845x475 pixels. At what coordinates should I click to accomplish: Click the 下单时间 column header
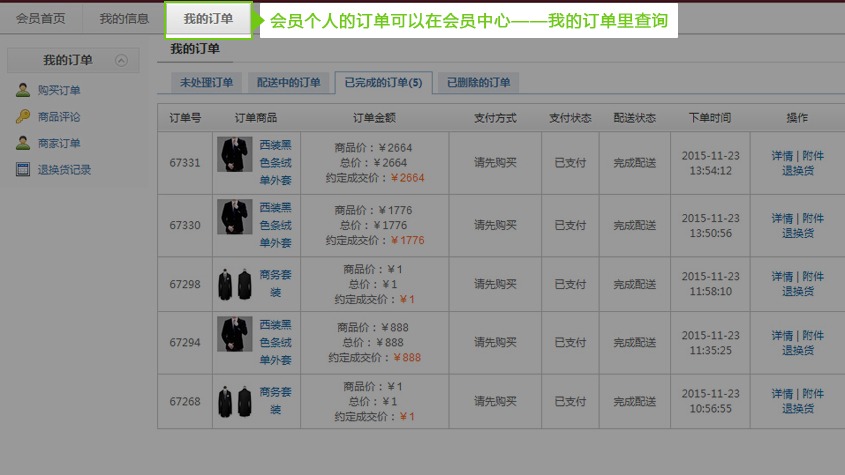pyautogui.click(x=710, y=118)
